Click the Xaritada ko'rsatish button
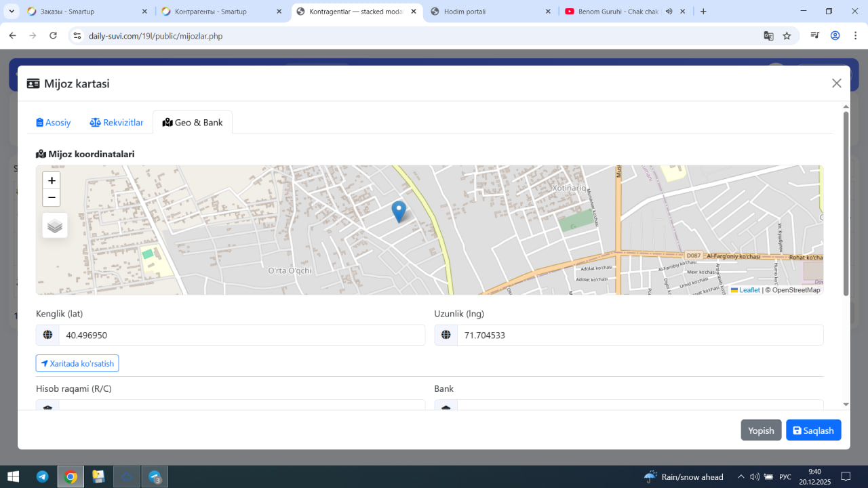The image size is (868, 488). tap(77, 363)
